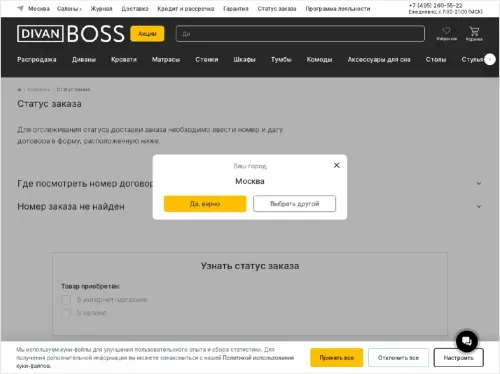Open the Шкафы category

point(244,60)
